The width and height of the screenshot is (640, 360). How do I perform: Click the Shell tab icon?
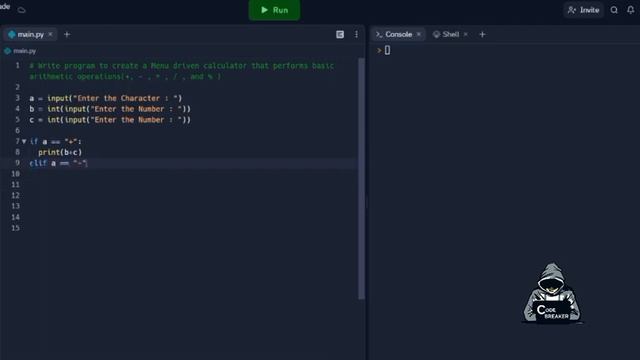436,35
